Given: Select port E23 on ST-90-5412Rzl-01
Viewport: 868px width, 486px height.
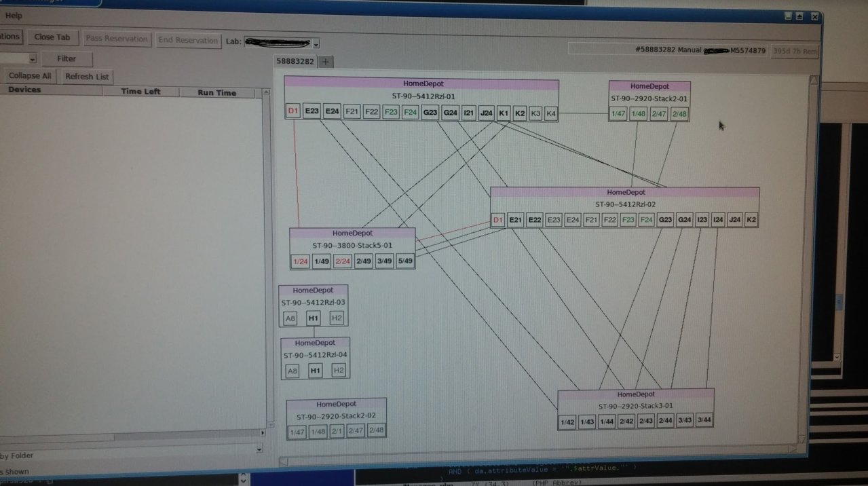Looking at the screenshot, I should [312, 111].
